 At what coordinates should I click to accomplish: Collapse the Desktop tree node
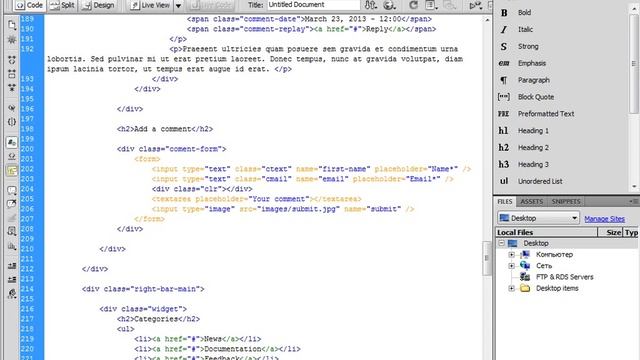(502, 243)
